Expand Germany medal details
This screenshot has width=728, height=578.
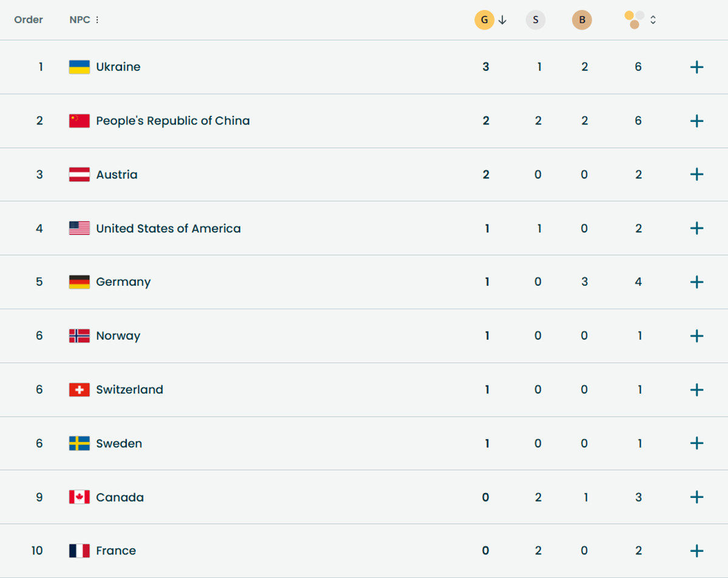coord(697,282)
